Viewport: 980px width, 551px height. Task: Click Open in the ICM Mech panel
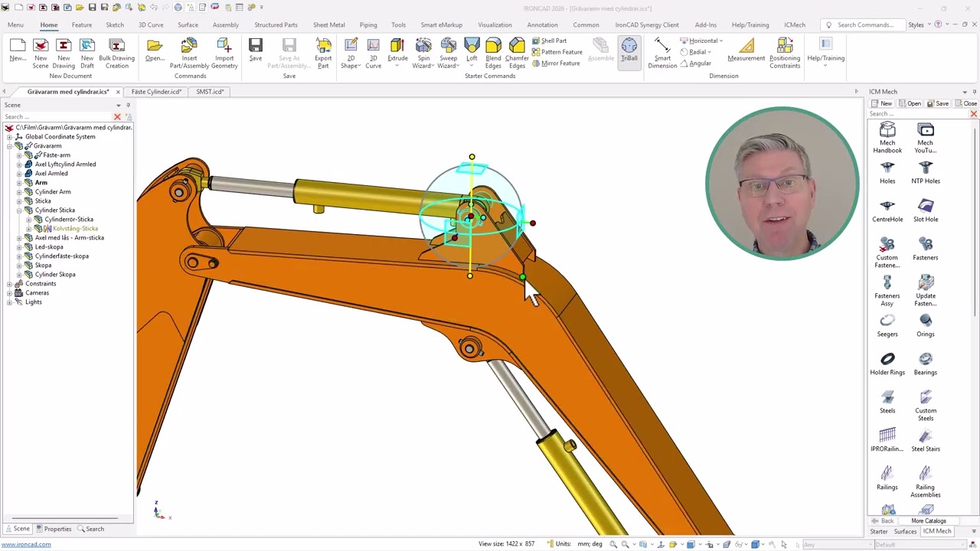click(910, 103)
